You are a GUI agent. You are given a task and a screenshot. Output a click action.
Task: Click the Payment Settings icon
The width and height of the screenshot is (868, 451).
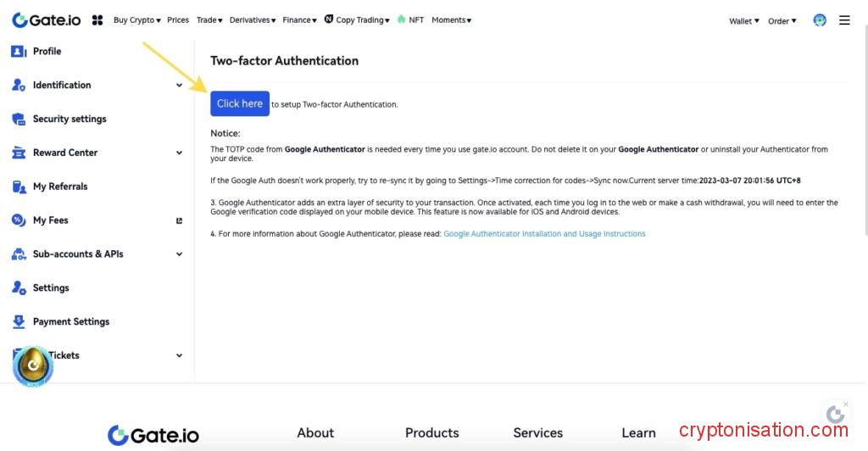[x=19, y=322]
